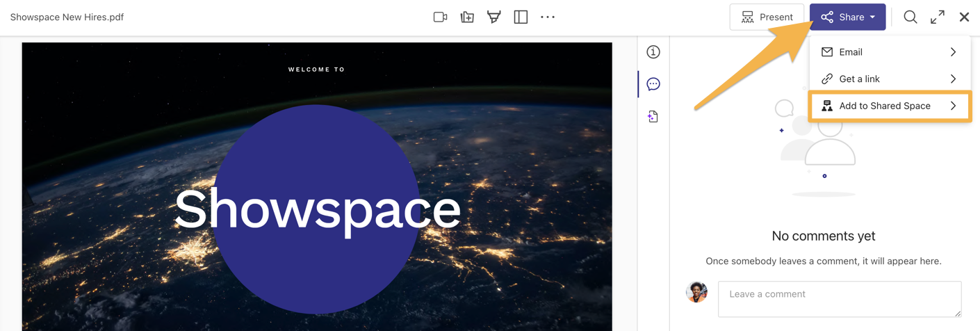Screen dimensions: 980x331
Task: Open the three-dot more options menu
Action: pos(548,17)
